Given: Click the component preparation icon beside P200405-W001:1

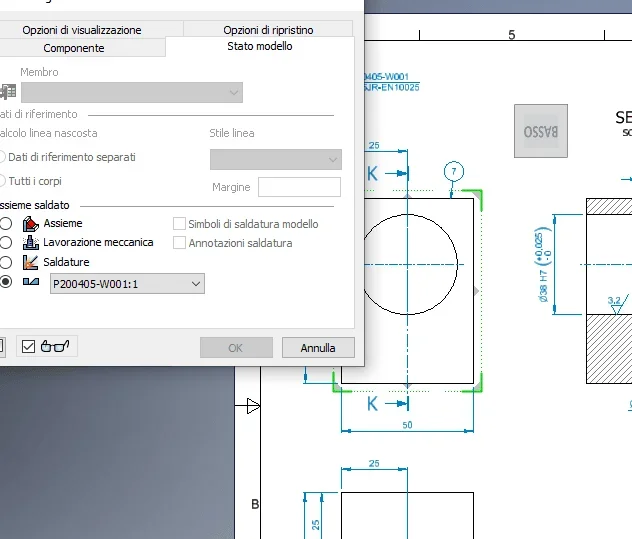Looking at the screenshot, I should (x=31, y=282).
